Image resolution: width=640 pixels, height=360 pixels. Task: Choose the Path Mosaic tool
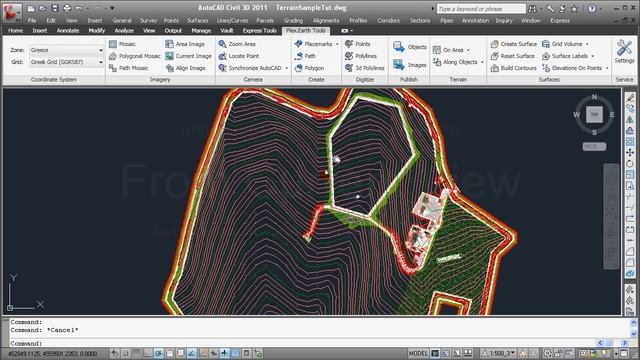pyautogui.click(x=129, y=68)
